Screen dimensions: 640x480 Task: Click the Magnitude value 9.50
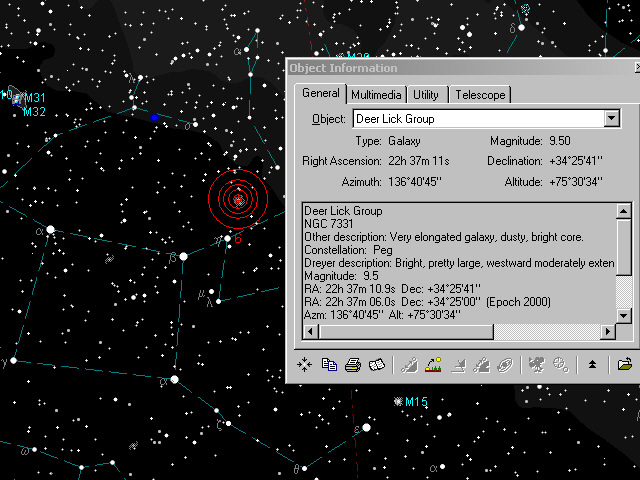(560, 141)
